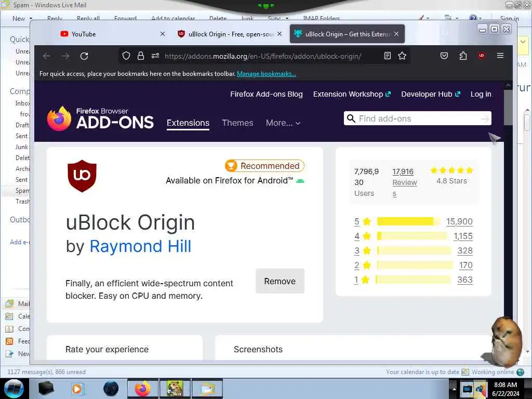Open the 15,900 five-star count
Screen dimensions: 532x399
point(459,221)
